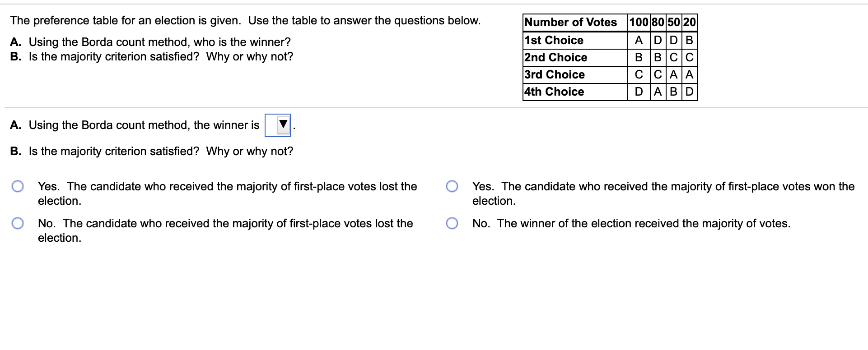Select "Yes. The candidate...votes lost the election" option
This screenshot has height=350, width=868.
pos(18,185)
